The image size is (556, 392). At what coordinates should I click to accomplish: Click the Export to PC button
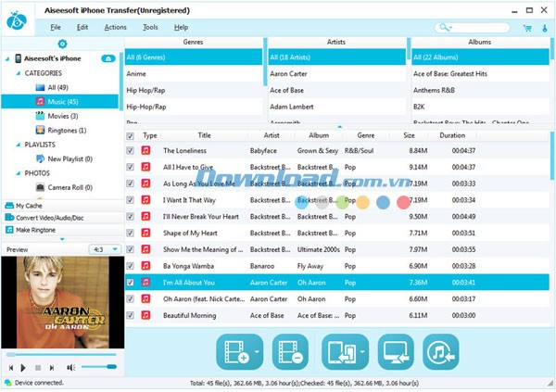point(396,352)
